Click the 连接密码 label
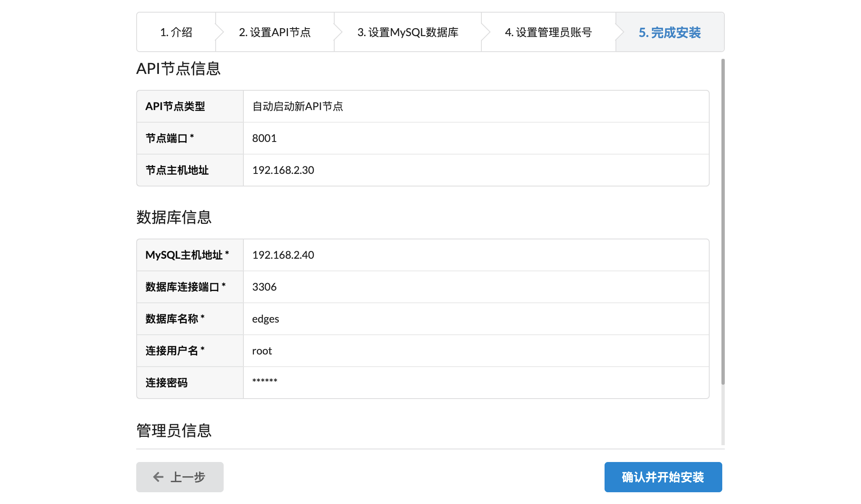 point(166,383)
